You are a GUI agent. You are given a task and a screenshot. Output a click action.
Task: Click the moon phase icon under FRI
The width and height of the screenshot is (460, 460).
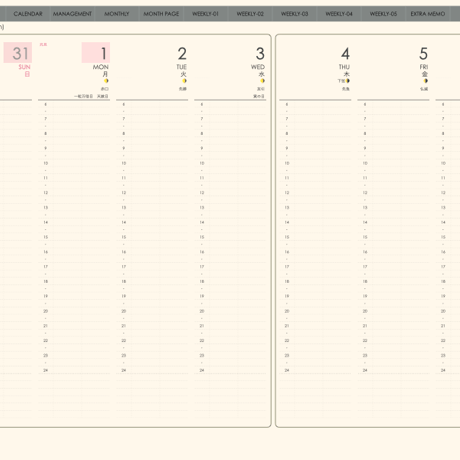pos(426,81)
